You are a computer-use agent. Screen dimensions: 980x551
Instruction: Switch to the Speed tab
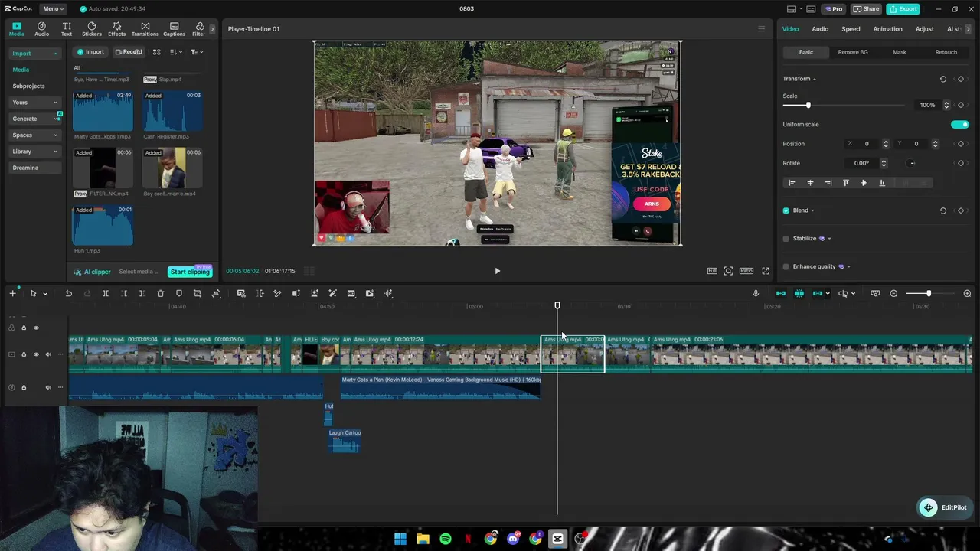pos(851,29)
